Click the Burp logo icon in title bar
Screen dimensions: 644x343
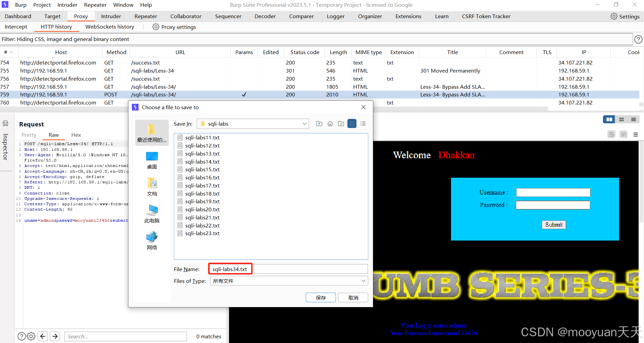tap(5, 5)
